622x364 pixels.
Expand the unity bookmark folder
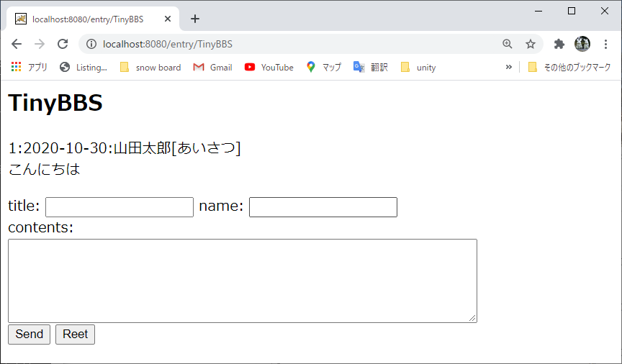tap(418, 67)
